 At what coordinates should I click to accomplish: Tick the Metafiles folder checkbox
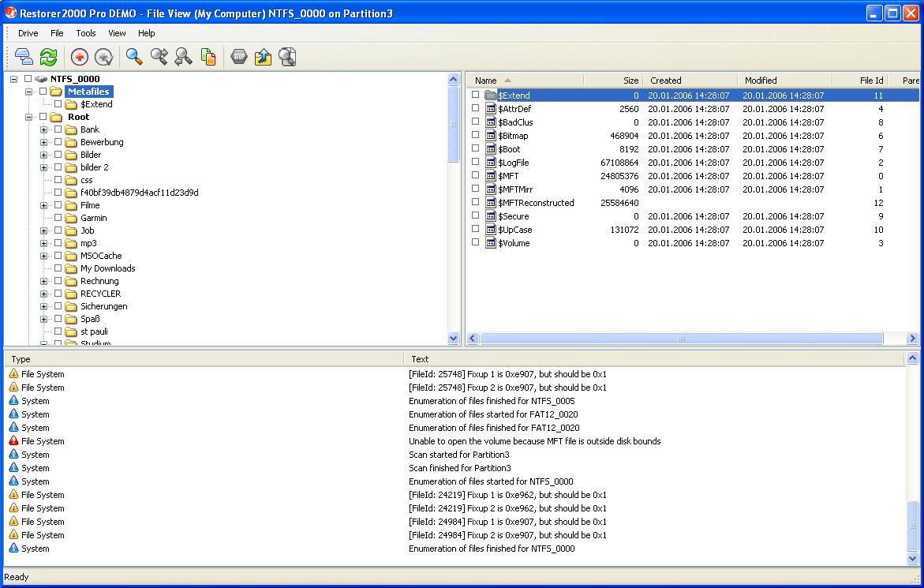(x=43, y=92)
